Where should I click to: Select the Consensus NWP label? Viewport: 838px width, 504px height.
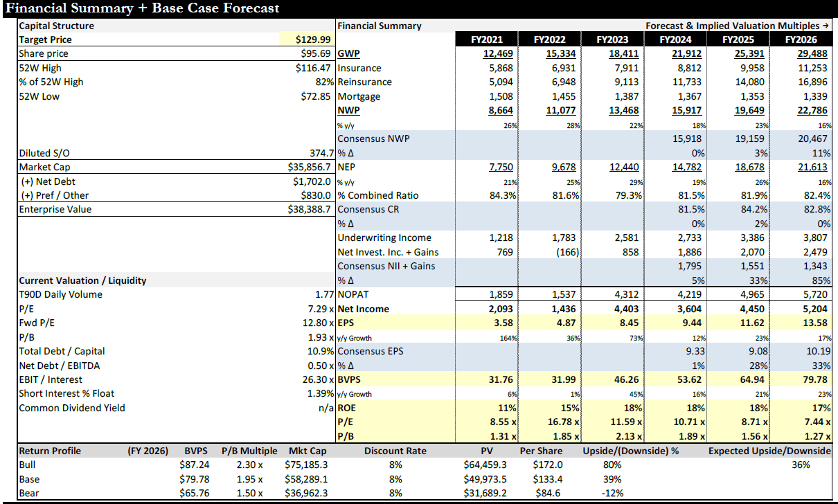tap(373, 138)
